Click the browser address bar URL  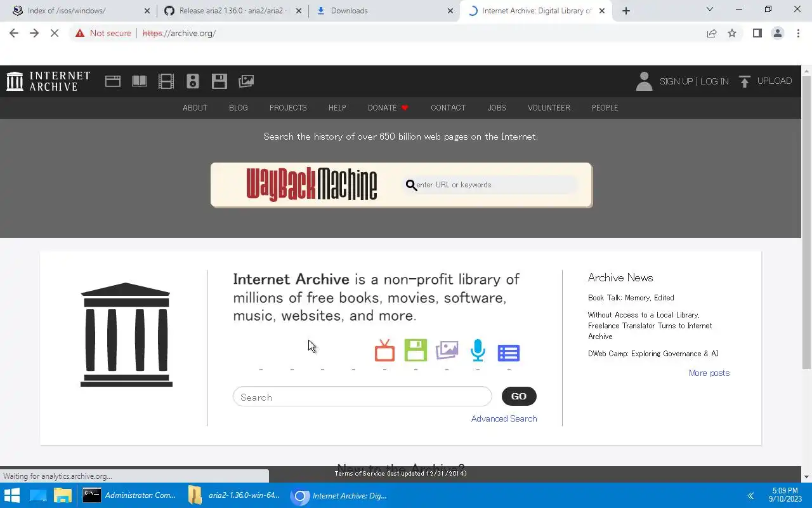pyautogui.click(x=180, y=33)
